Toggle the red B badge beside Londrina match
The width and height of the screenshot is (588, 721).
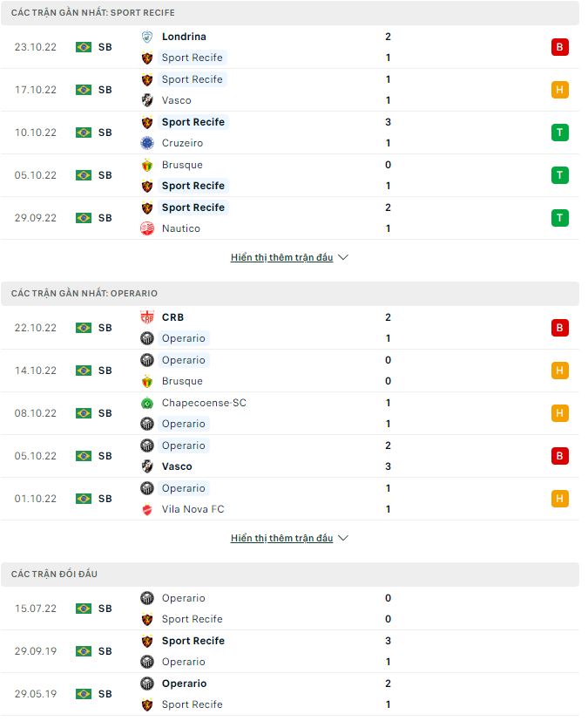(x=560, y=47)
